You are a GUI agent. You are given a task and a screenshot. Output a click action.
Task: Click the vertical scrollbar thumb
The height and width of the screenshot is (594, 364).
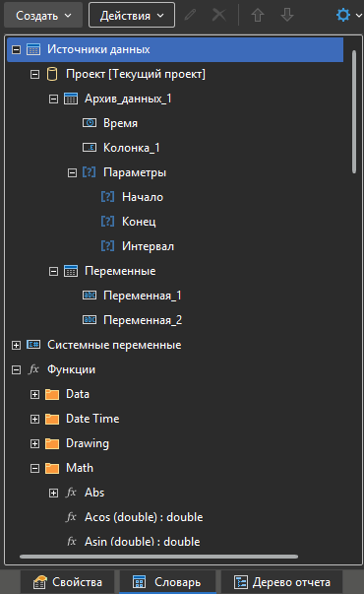(354, 111)
